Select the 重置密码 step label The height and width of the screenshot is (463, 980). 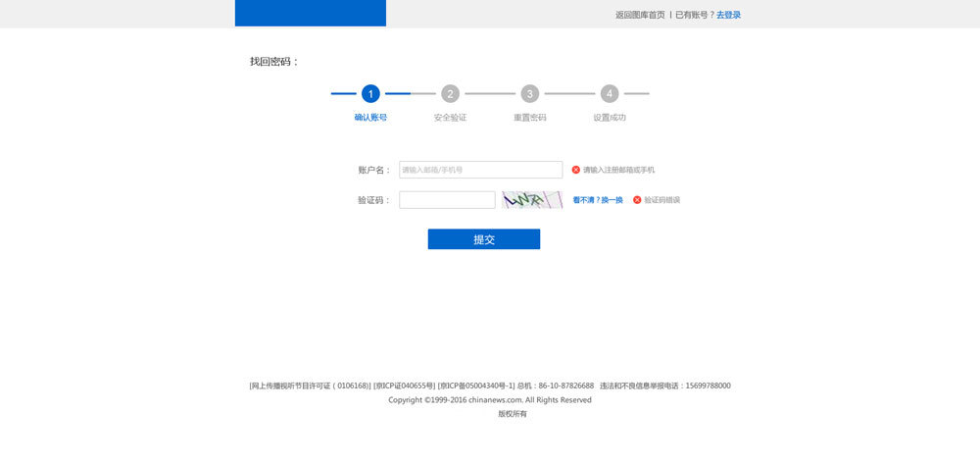tap(530, 118)
